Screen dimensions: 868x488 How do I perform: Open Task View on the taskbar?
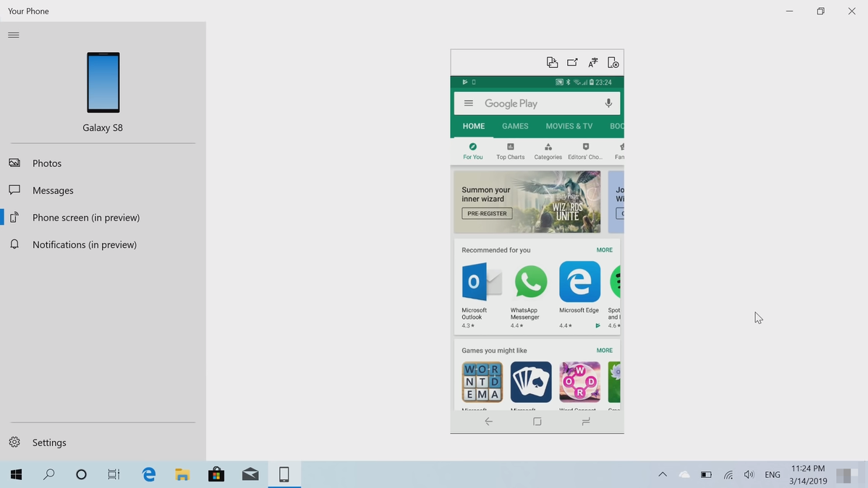(x=114, y=474)
